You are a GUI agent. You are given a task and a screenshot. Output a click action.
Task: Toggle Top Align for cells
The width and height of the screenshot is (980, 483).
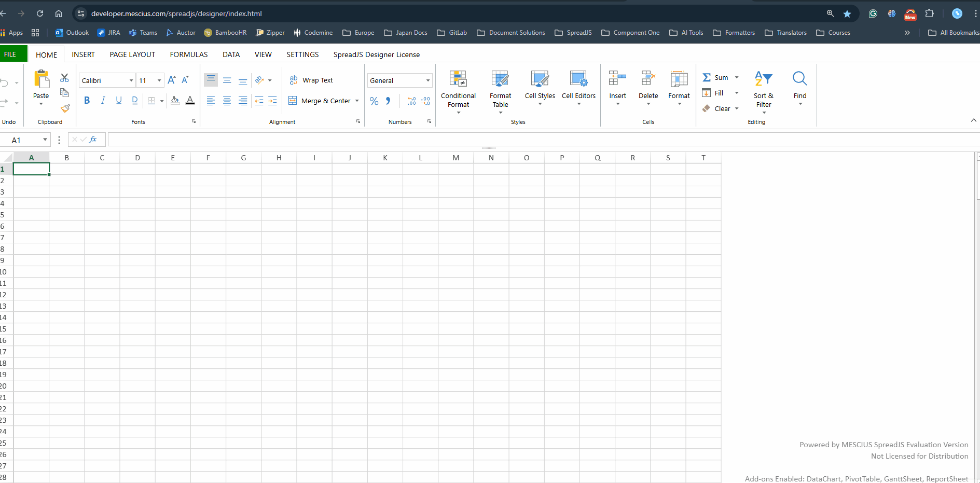(211, 80)
